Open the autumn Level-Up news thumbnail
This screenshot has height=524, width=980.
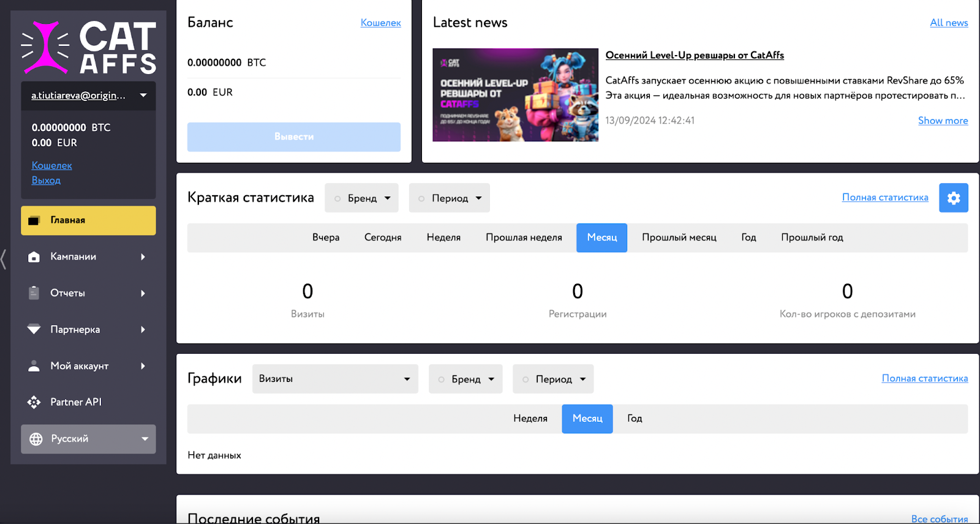[x=515, y=95]
